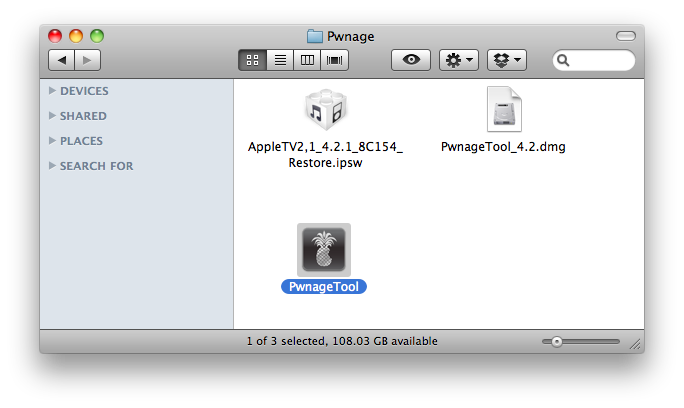The width and height of the screenshot is (684, 408).
Task: Switch to icon view
Action: point(254,60)
